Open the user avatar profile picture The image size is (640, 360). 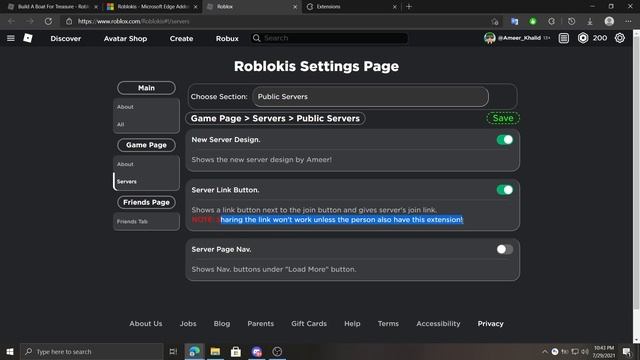[x=489, y=38]
